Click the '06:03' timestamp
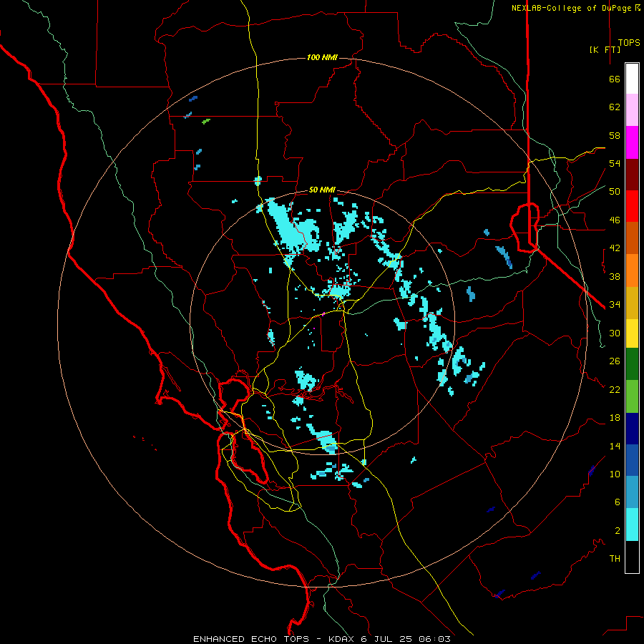 coord(434,639)
